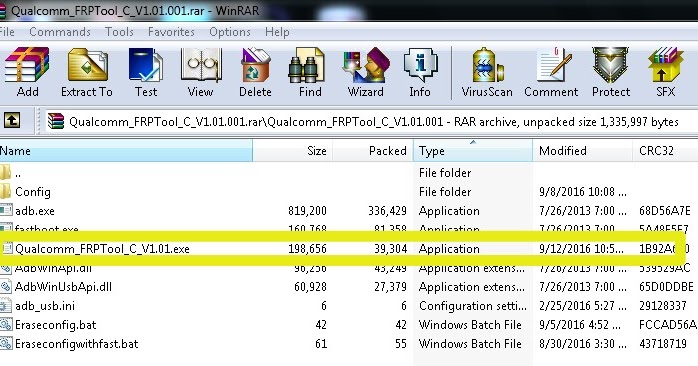Click size value 60,928 for AdbWinUsbApi.dll
The height and width of the screenshot is (366, 698).
pyautogui.click(x=310, y=287)
